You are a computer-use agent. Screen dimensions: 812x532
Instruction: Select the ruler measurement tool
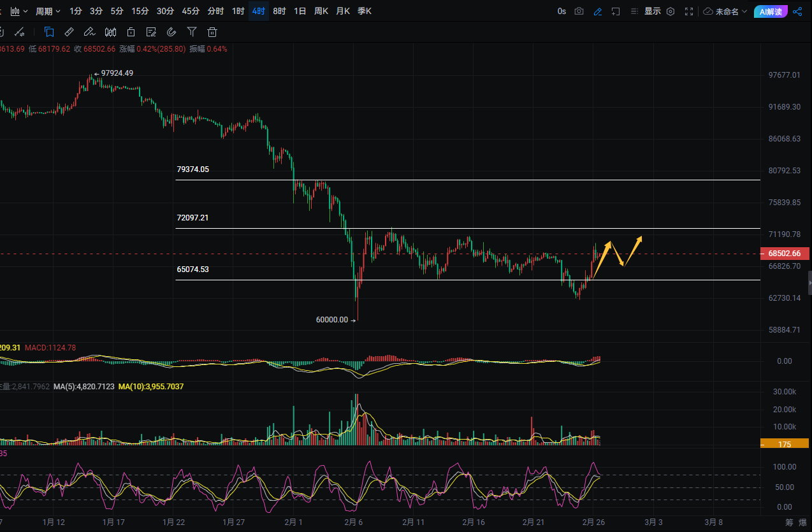pyautogui.click(x=69, y=32)
